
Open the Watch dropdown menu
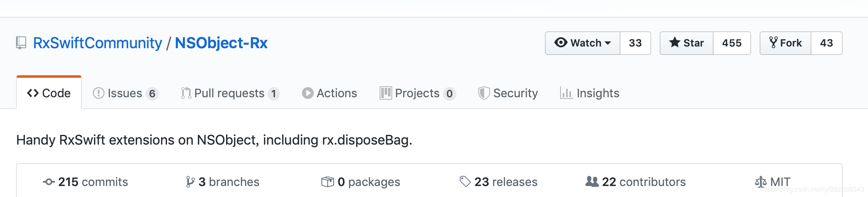point(582,43)
